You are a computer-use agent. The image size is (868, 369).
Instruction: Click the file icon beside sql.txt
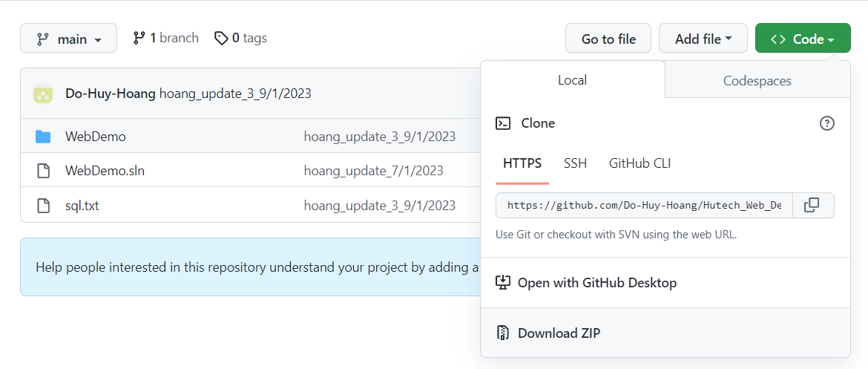pyautogui.click(x=43, y=206)
